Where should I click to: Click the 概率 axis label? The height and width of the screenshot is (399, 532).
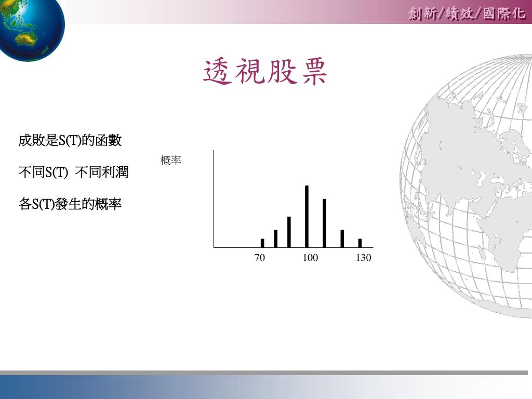point(170,160)
